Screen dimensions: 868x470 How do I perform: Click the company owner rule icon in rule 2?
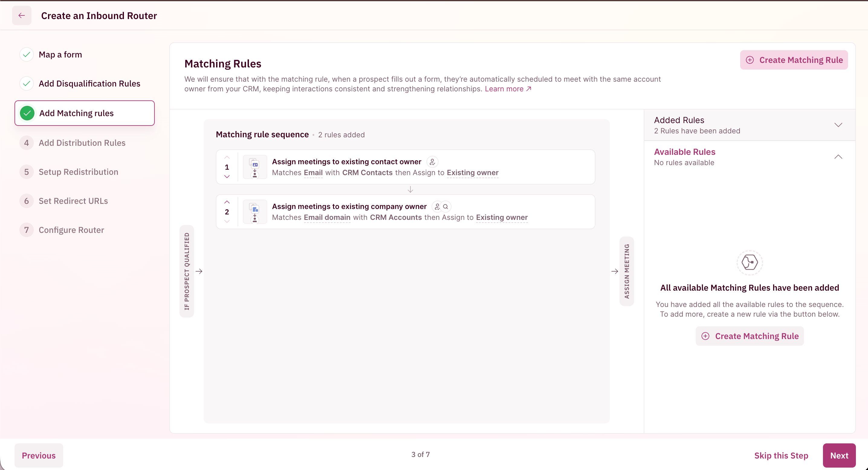255,212
